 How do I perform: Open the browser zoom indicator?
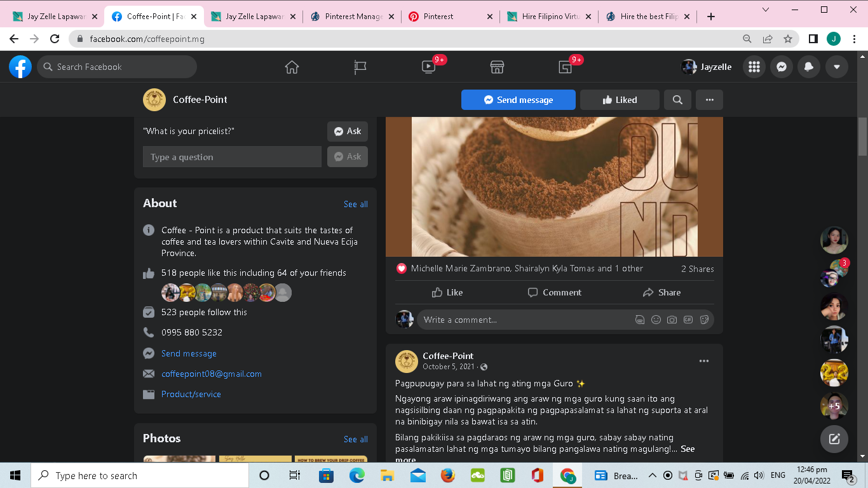[747, 39]
